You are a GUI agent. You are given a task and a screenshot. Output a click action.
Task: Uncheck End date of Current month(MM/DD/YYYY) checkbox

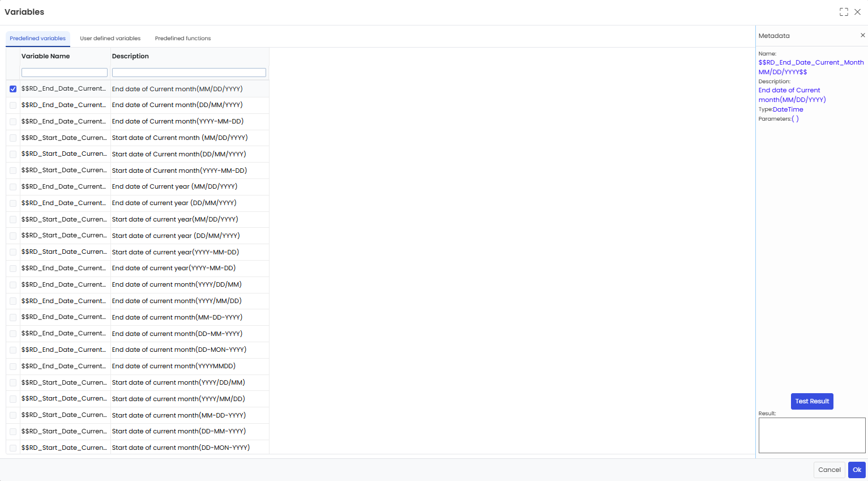pos(13,89)
